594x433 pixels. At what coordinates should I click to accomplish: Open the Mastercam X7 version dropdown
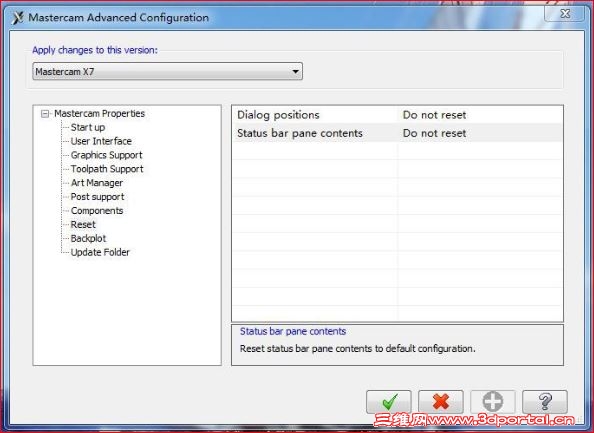pyautogui.click(x=167, y=71)
